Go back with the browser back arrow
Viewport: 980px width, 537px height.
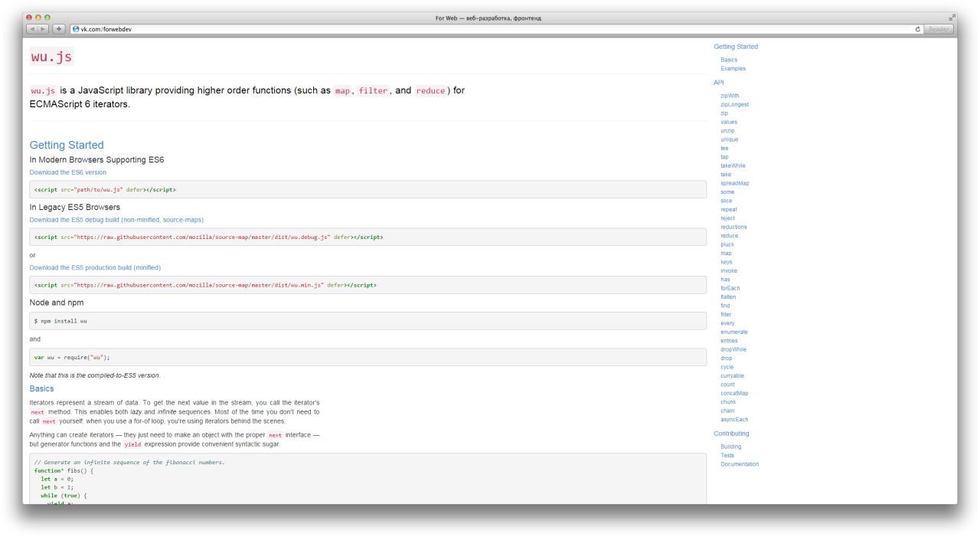tap(32, 29)
